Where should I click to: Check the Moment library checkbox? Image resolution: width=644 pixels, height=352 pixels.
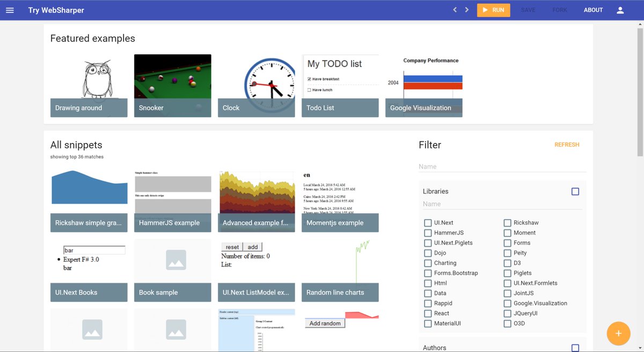pos(507,233)
